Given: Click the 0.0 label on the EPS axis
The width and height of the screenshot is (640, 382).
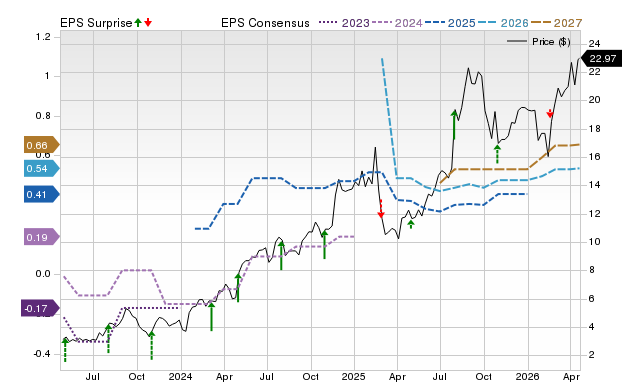Looking at the screenshot, I should 43,274.
